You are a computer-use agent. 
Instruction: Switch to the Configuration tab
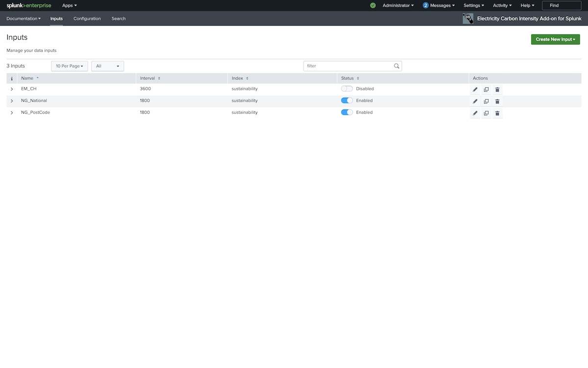[87, 19]
